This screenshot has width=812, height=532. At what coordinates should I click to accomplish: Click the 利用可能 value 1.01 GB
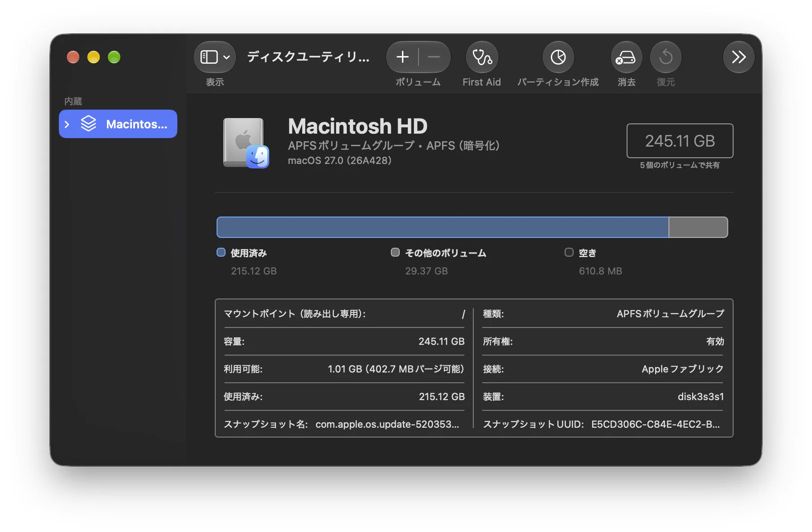pos(396,369)
